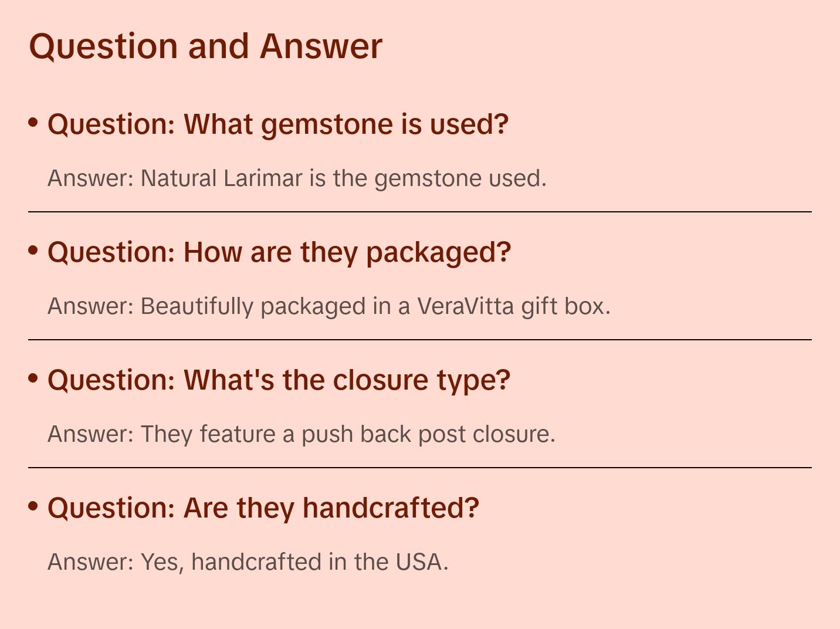Click the "VeraVitta" brand name
The image size is (840, 629).
point(465,306)
